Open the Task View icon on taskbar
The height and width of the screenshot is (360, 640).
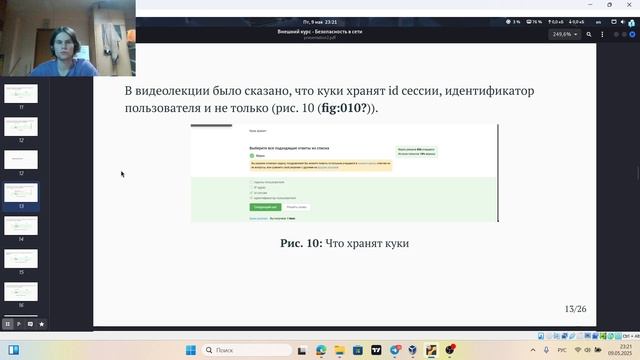tap(302, 350)
